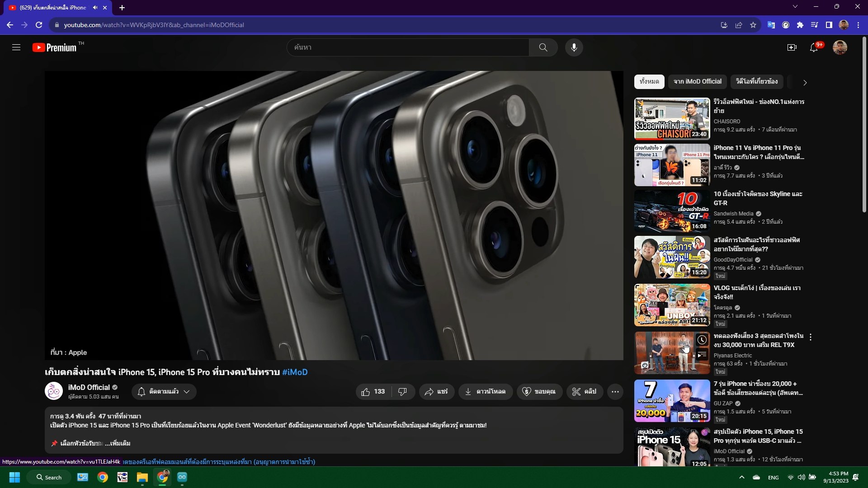
Task: Show more filter chips with right arrow
Action: coord(805,82)
